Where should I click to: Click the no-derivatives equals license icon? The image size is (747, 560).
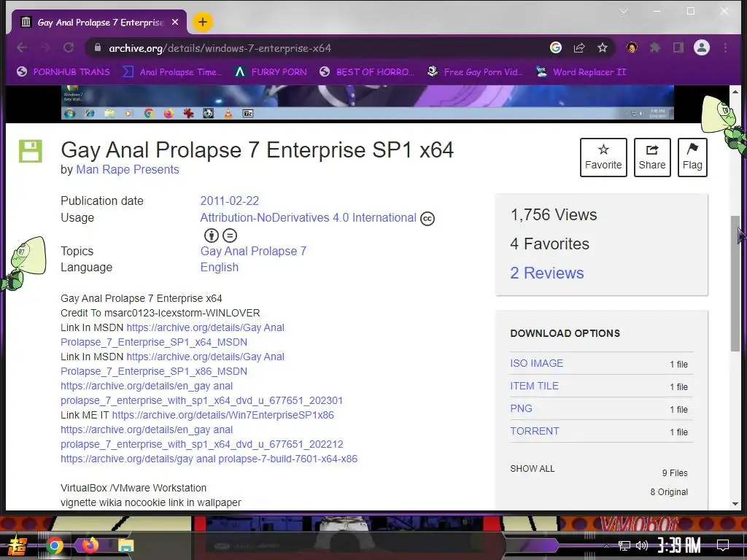[230, 236]
